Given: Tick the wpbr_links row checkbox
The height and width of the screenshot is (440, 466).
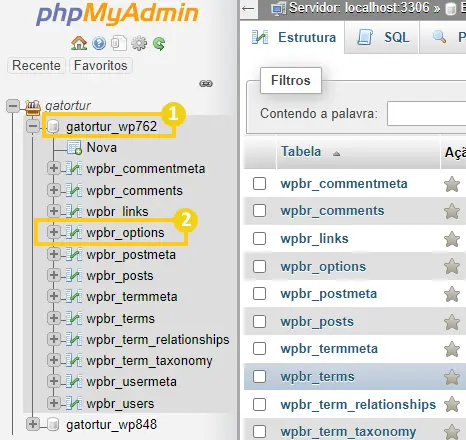Looking at the screenshot, I should point(259,239).
